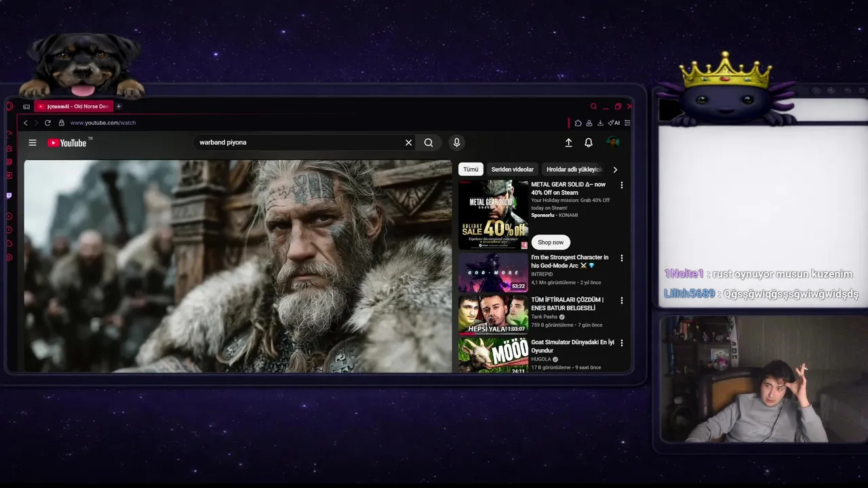Open more options for Goat Simulator video
Viewport: 868px width, 488px height.
(x=621, y=343)
